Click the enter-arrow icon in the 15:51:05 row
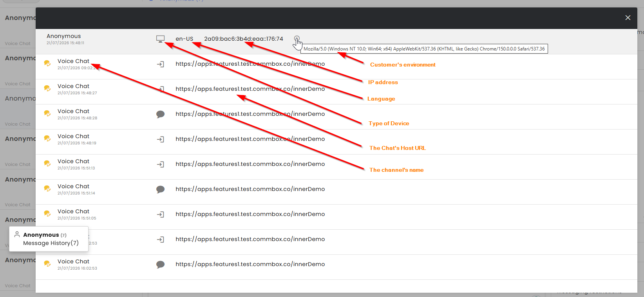The height and width of the screenshot is (297, 644). click(x=161, y=214)
